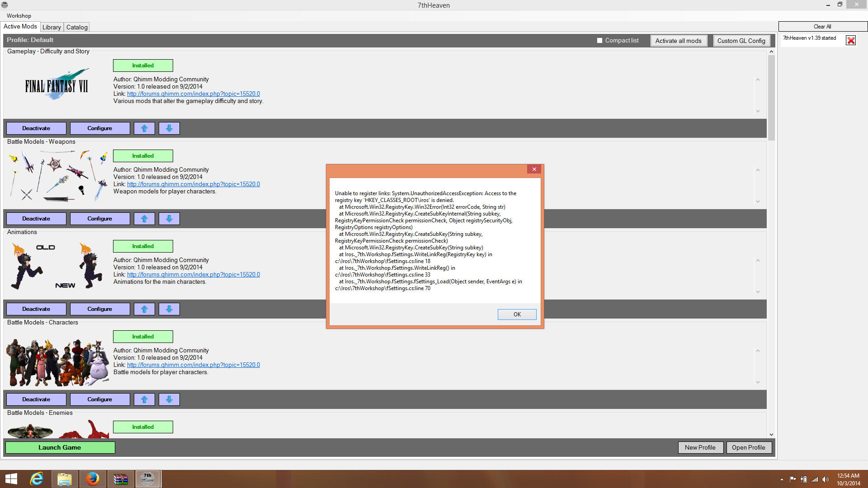Open WinRAR from taskbar
Viewport: 868px width, 488px height.
point(120,479)
